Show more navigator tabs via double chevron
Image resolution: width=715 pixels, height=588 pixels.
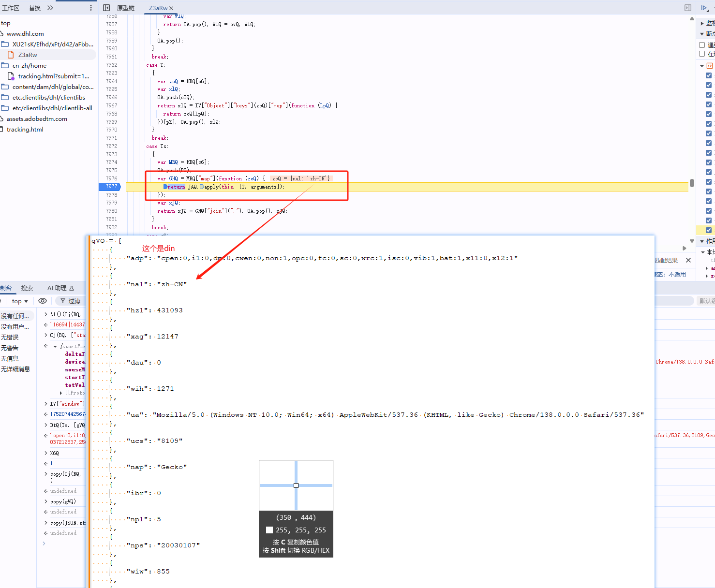[x=50, y=8]
